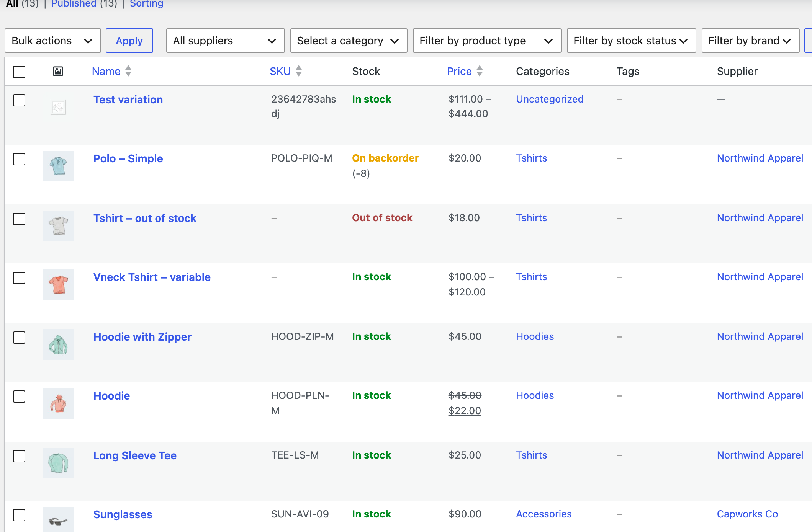This screenshot has height=532, width=812.
Task: Select the Sunglasses row checkbox
Action: coord(19,515)
